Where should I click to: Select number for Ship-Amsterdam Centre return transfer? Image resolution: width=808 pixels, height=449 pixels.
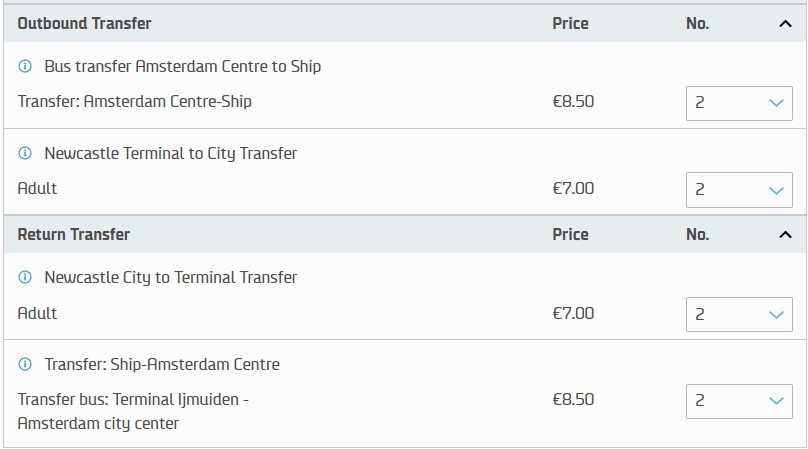pos(739,401)
